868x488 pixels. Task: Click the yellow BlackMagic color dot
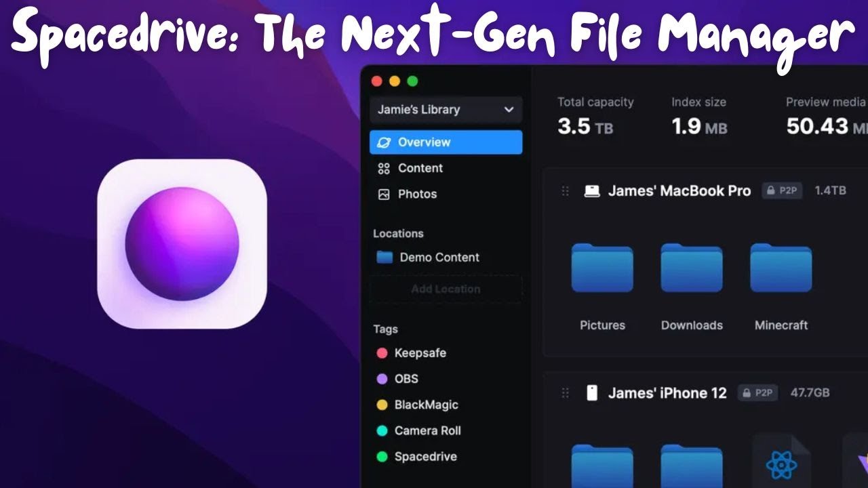(x=382, y=405)
